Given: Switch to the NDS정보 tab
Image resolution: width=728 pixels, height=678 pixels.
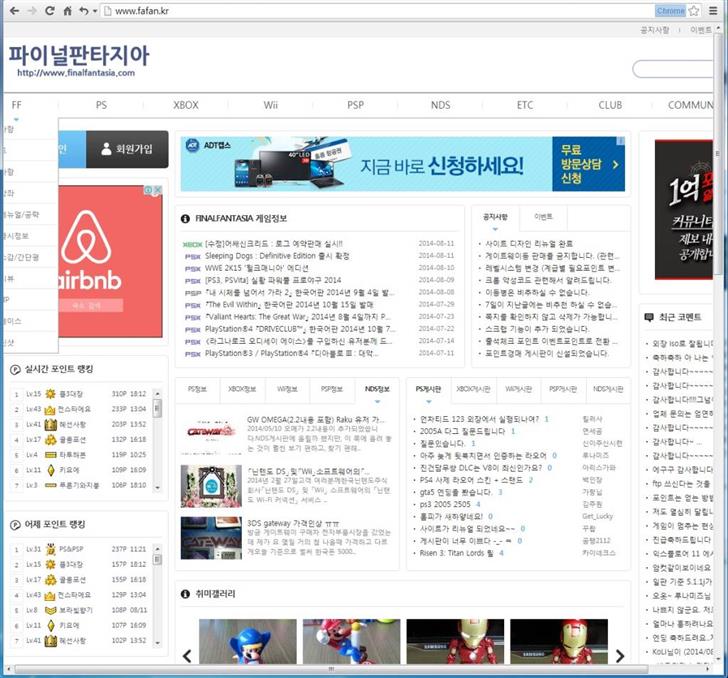Looking at the screenshot, I should tap(377, 389).
